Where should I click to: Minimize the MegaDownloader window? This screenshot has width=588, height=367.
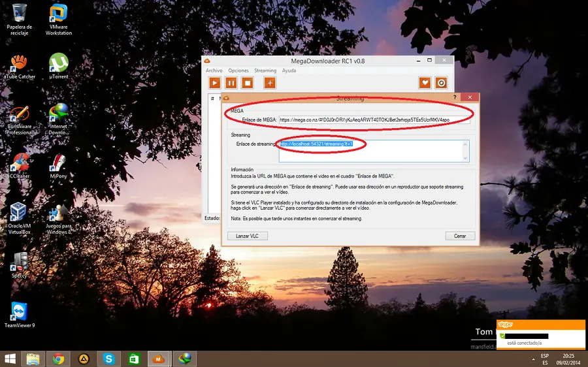[419, 60]
